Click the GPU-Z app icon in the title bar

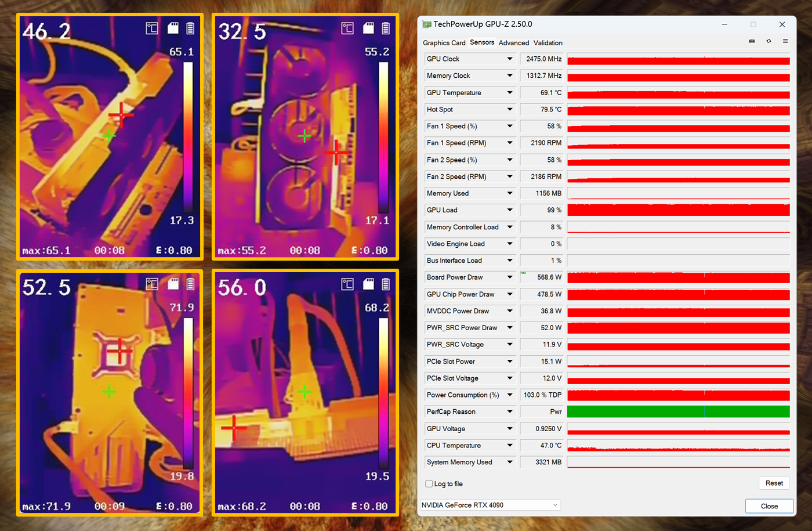pyautogui.click(x=427, y=24)
